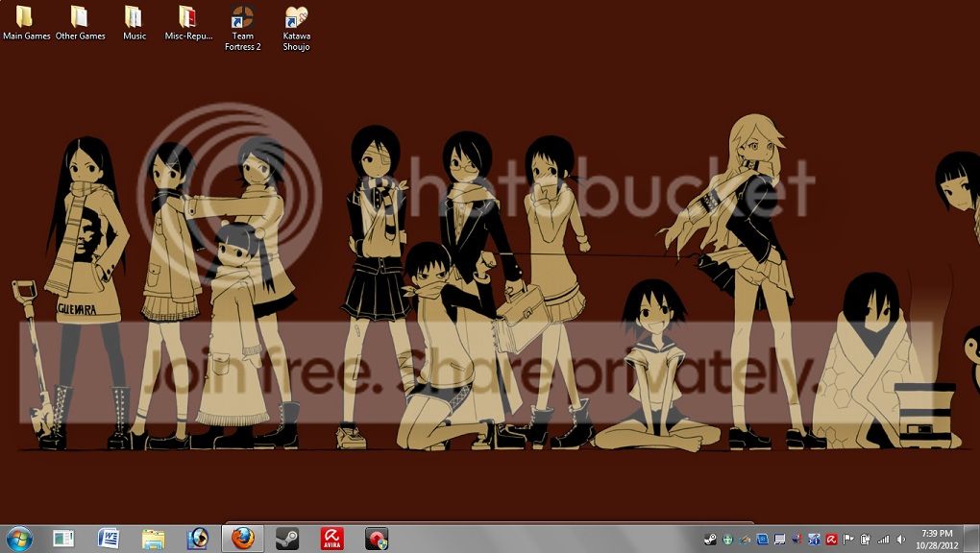Click the Avira red tray icon
The height and width of the screenshot is (553, 980).
[831, 540]
